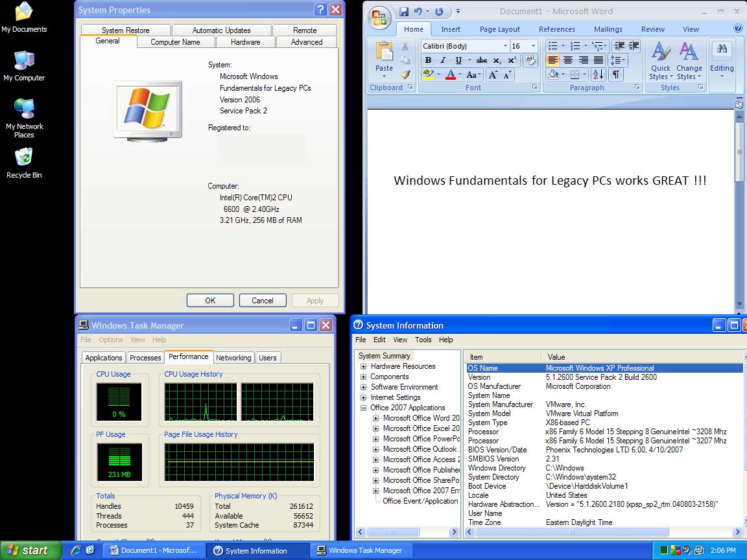Click the Sort A-Z icon
The image size is (747, 560).
point(597,75)
